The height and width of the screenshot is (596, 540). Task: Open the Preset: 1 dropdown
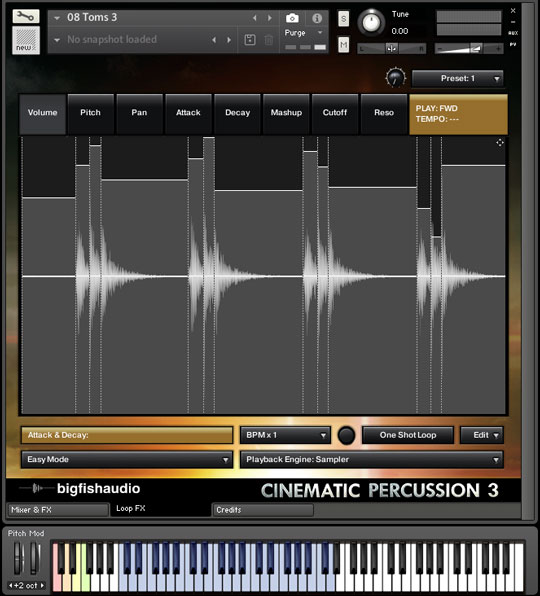(458, 79)
